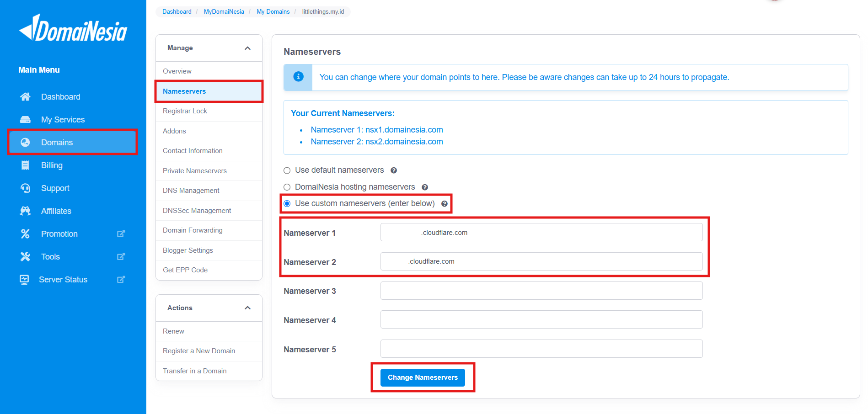Click the external link icon beside Server Status
The height and width of the screenshot is (414, 868).
tap(121, 280)
